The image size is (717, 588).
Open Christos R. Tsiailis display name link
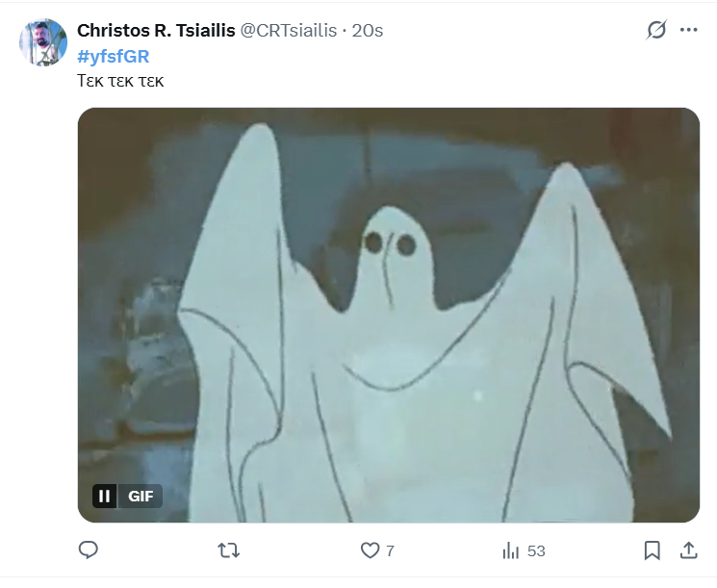click(156, 31)
